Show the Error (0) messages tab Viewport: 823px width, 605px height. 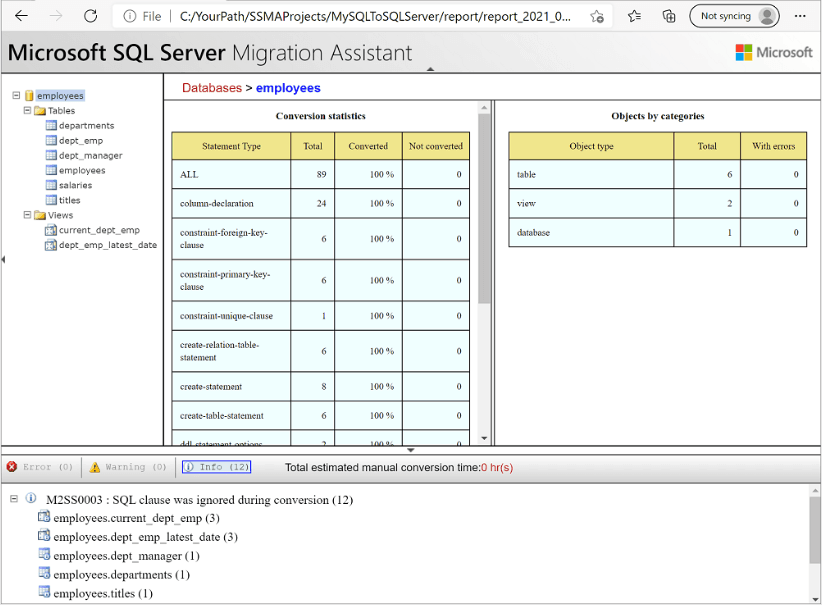tap(40, 467)
